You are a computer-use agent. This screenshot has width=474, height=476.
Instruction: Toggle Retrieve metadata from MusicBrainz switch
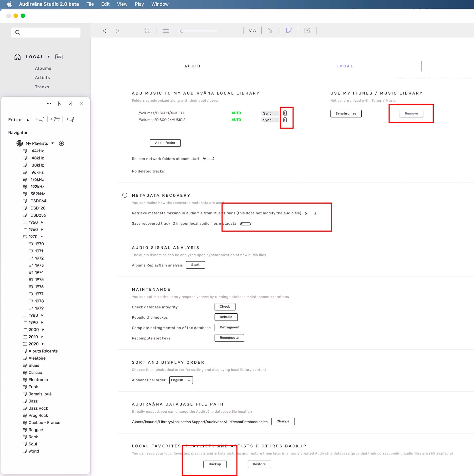[310, 213]
